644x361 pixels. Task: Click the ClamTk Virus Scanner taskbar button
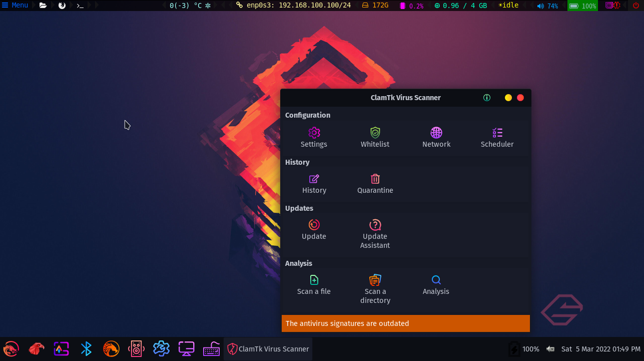pos(268,349)
